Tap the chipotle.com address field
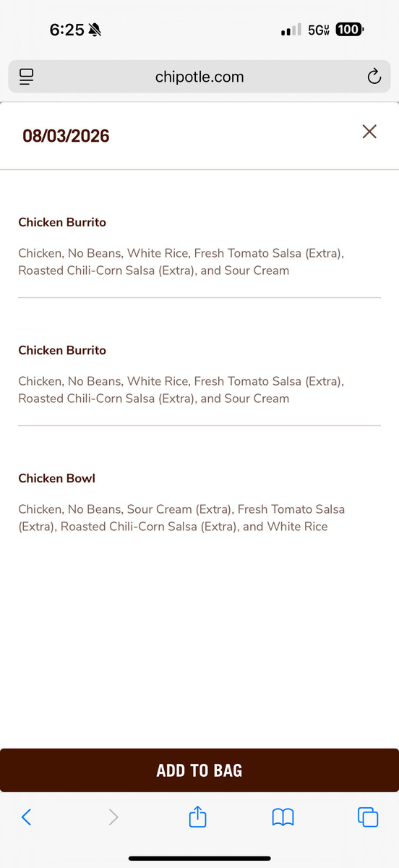The image size is (399, 868). click(199, 77)
